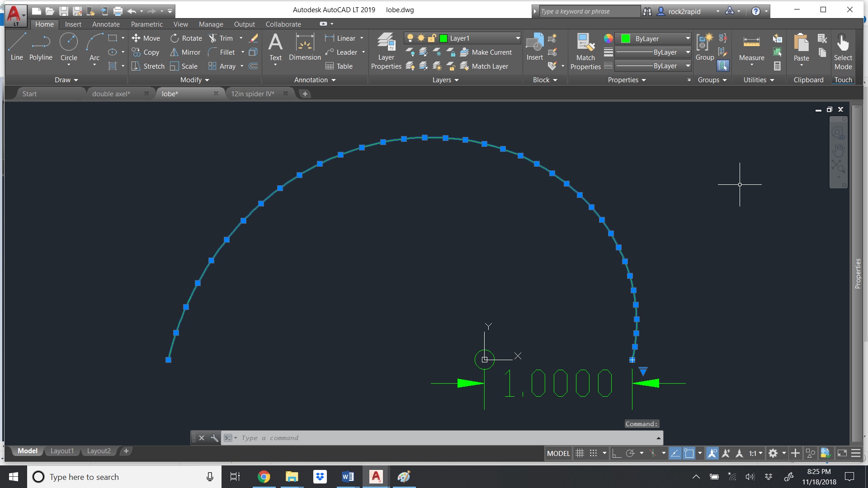
Task: Toggle ortho mode in status bar
Action: [x=616, y=453]
